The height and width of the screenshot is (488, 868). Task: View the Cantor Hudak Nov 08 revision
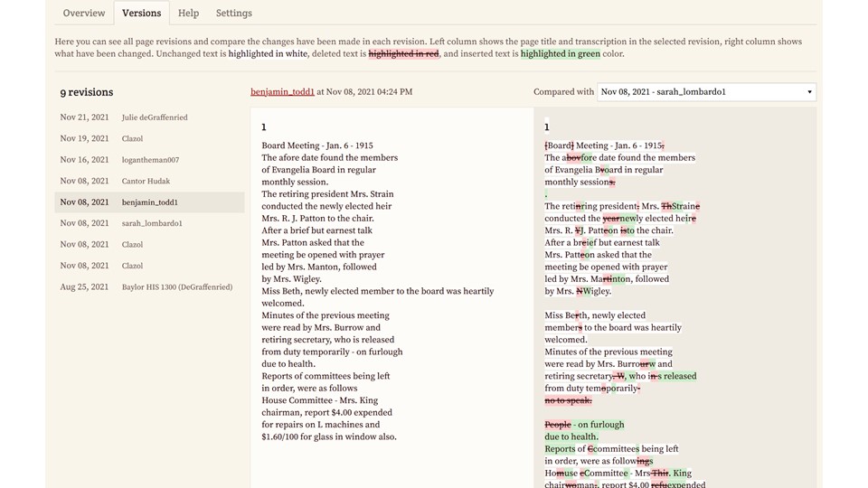pos(149,181)
